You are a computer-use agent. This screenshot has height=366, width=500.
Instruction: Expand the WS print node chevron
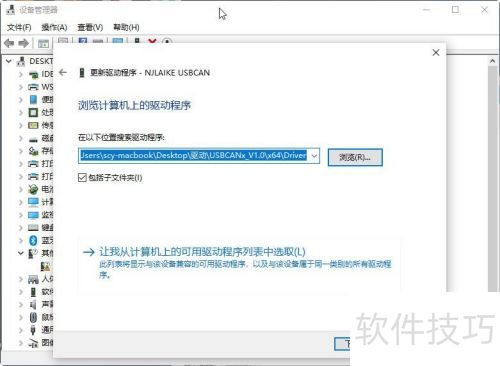tap(21, 87)
